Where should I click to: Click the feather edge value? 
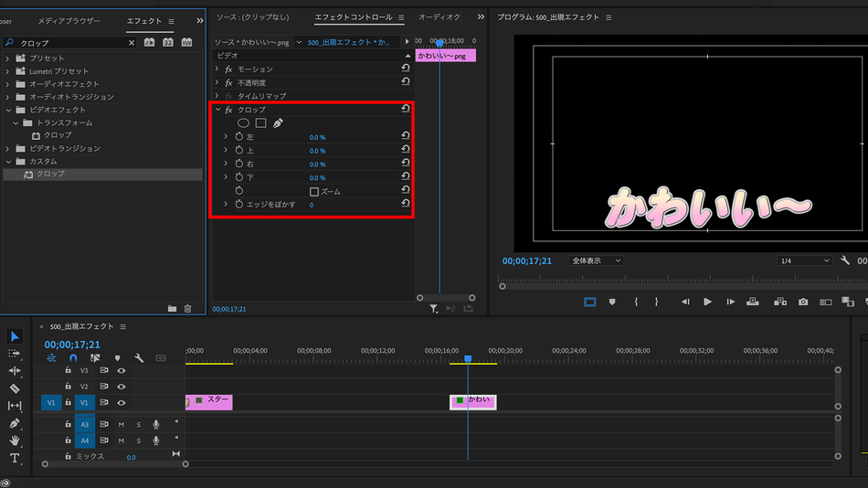pos(312,205)
